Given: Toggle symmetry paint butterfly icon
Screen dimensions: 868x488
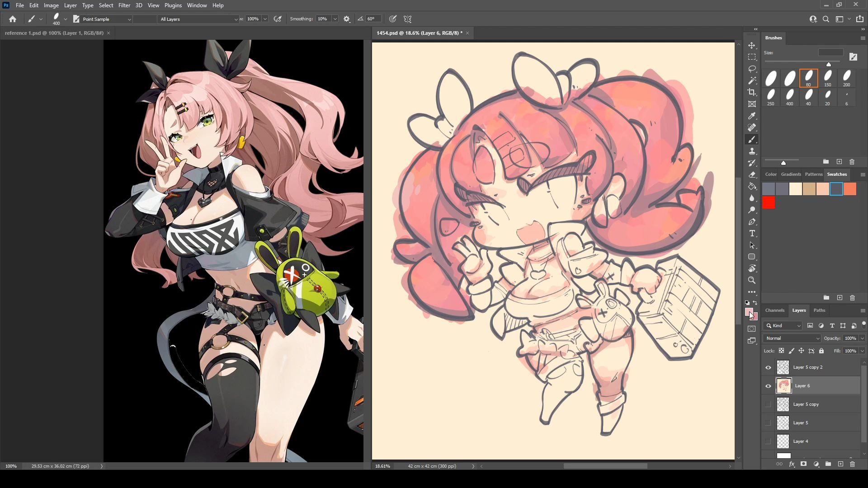Looking at the screenshot, I should click(408, 19).
